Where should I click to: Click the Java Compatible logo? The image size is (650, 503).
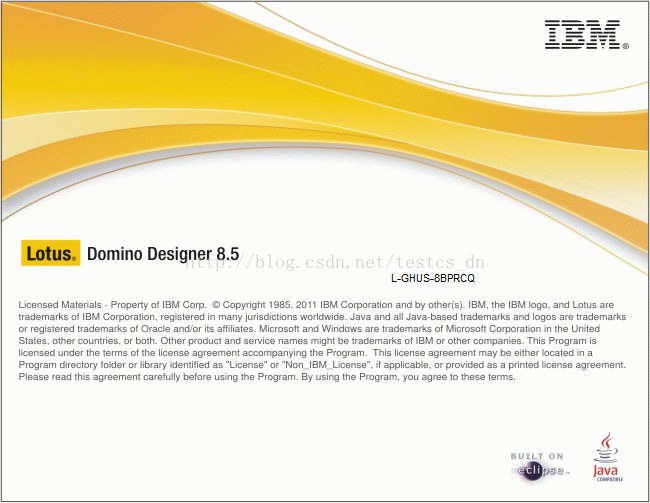point(607,457)
